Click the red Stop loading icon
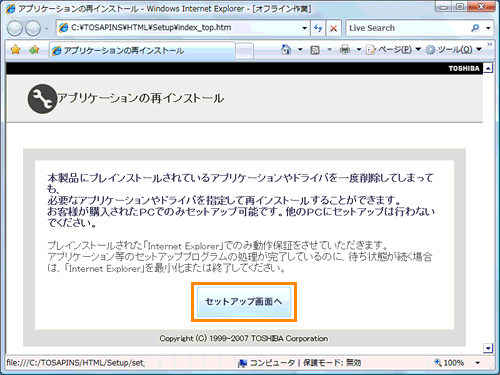The height and width of the screenshot is (375, 500). [x=333, y=28]
